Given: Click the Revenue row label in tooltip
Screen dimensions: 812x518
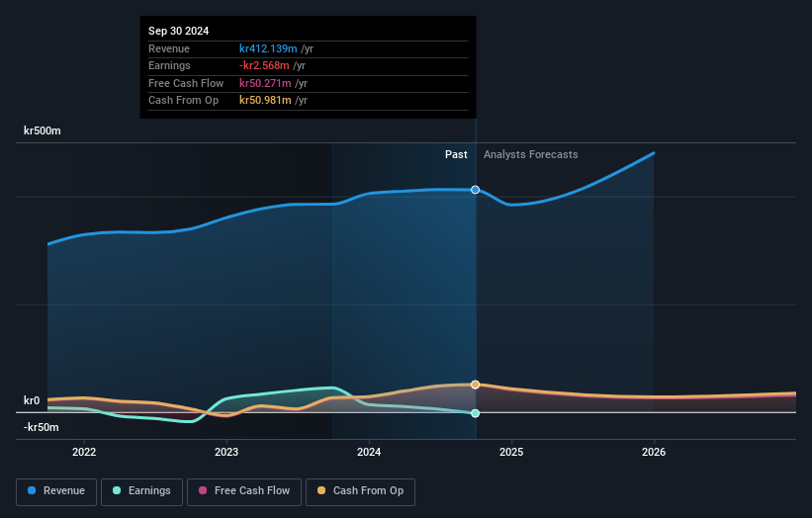Looking at the screenshot, I should (x=169, y=48).
